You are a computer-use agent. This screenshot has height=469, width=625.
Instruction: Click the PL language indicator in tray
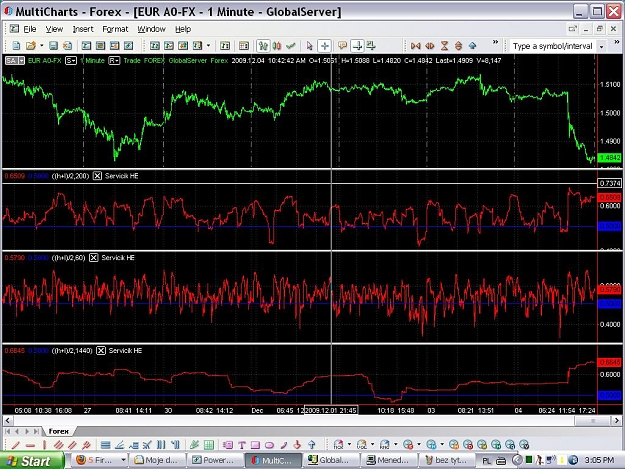click(x=486, y=461)
